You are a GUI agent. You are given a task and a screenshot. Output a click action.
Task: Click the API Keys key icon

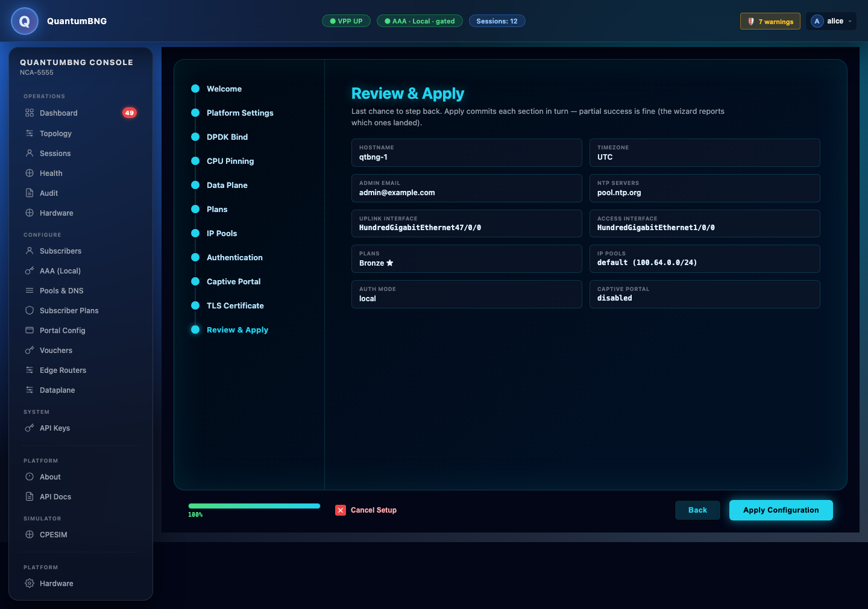tap(30, 428)
